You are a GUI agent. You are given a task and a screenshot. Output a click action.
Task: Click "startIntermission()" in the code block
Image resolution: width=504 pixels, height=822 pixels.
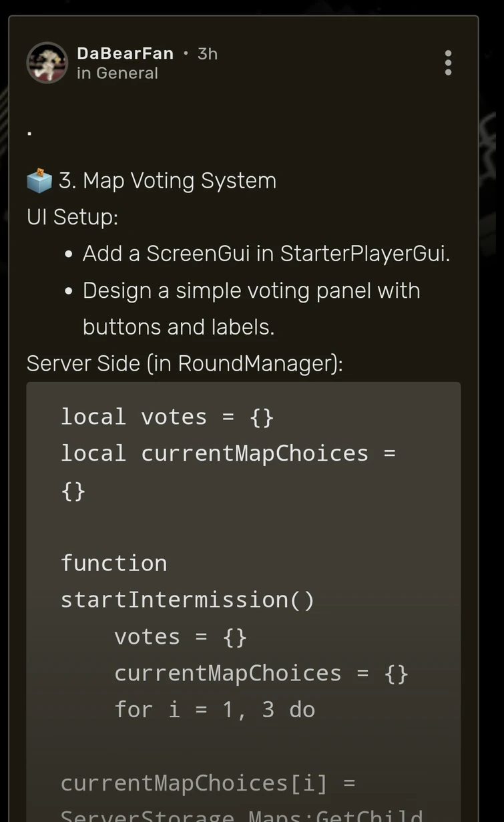pyautogui.click(x=187, y=600)
